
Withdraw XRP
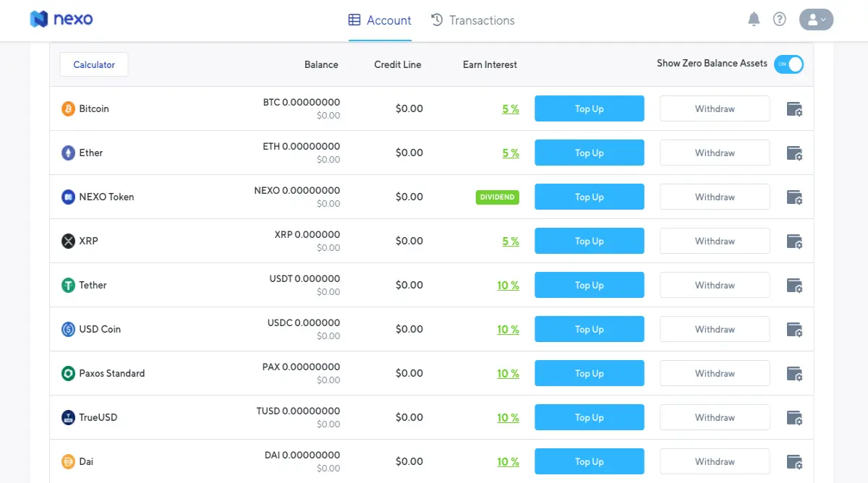(715, 241)
